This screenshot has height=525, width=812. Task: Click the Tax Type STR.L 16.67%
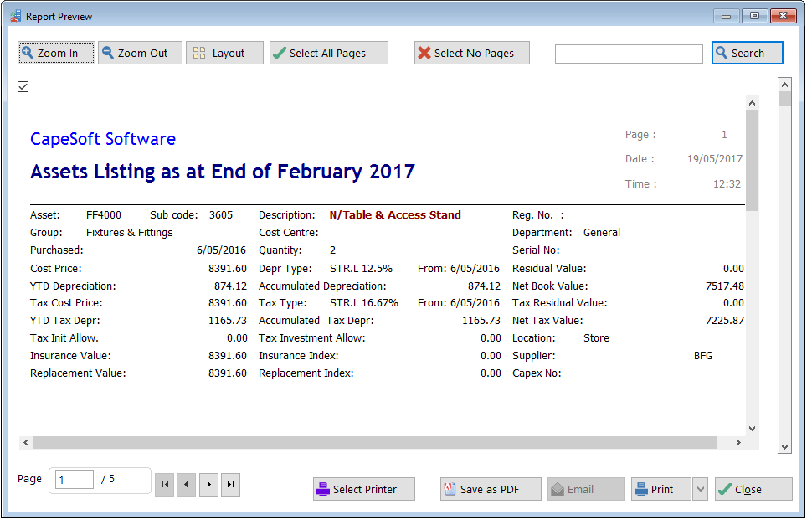point(364,303)
